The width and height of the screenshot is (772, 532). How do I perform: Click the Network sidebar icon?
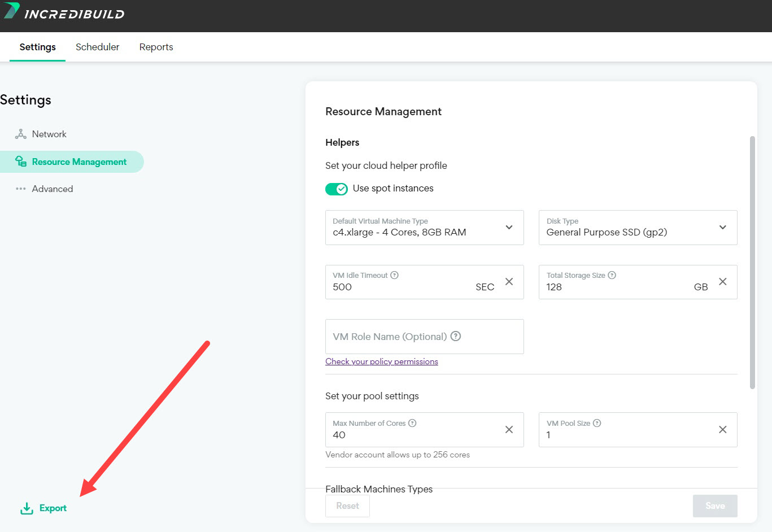click(21, 134)
